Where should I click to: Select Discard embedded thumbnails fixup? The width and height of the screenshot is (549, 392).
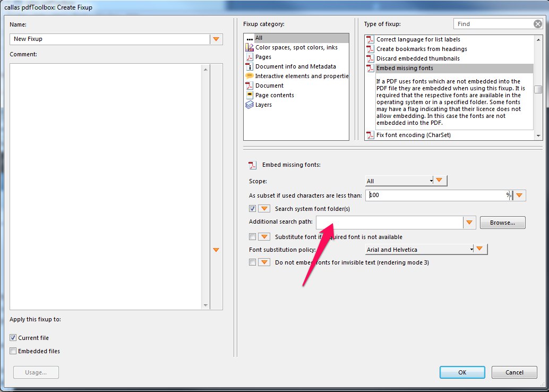[449, 58]
